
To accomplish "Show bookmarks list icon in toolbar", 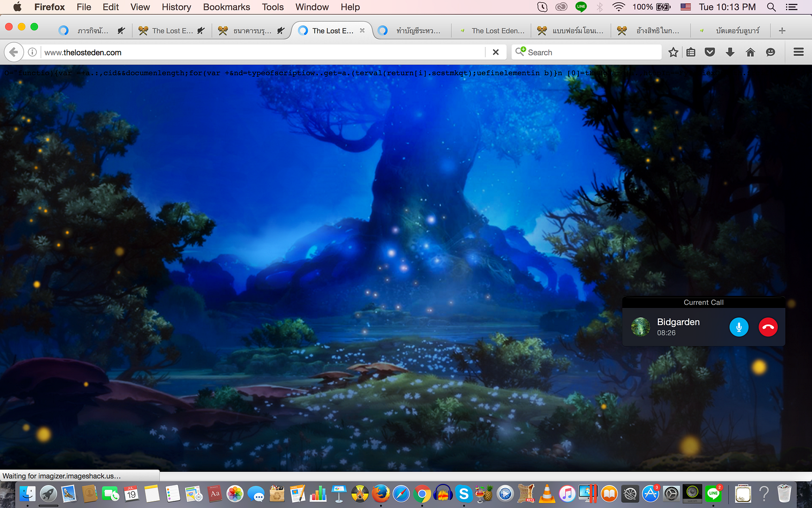I will (x=691, y=52).
